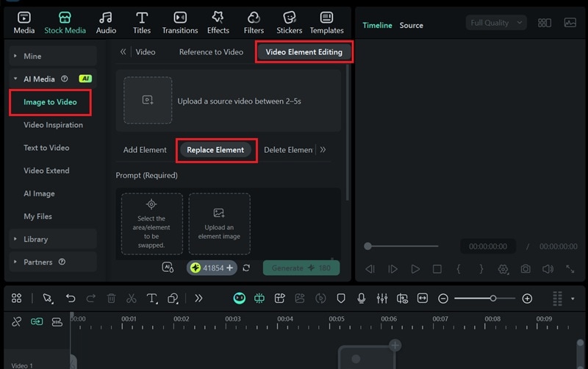
Task: Change preview layout grid
Action: (545, 23)
